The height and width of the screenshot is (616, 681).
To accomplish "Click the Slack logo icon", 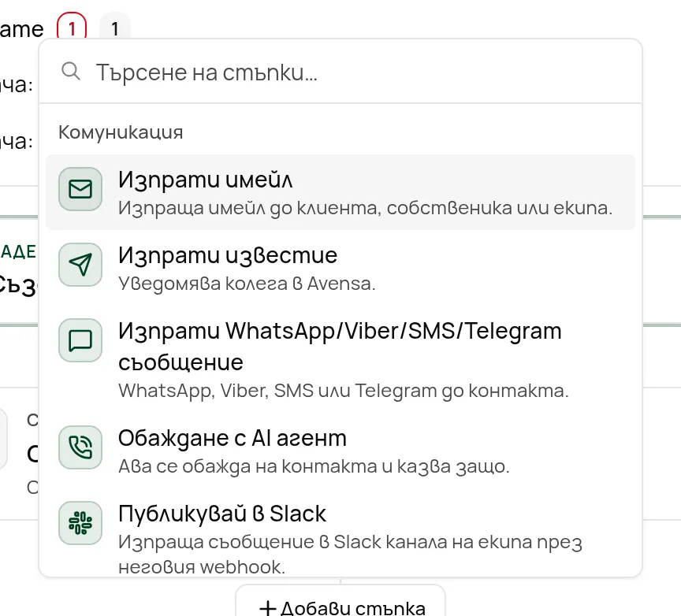I will [x=80, y=523].
